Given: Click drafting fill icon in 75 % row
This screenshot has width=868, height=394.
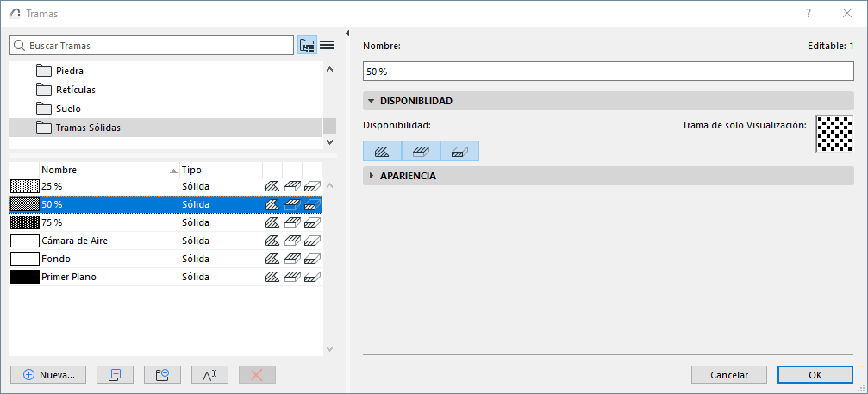Looking at the screenshot, I should 272,222.
